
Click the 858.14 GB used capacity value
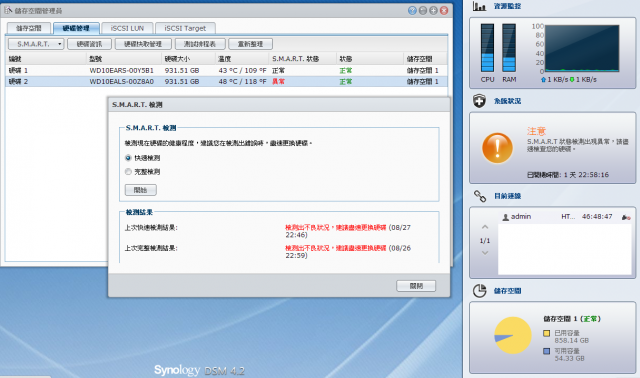click(571, 340)
